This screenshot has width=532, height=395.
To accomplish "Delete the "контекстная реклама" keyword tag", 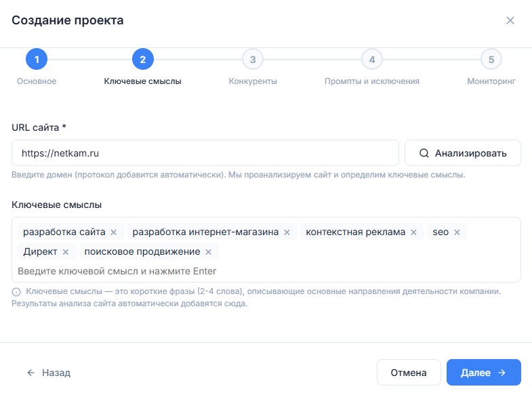I will [x=413, y=232].
